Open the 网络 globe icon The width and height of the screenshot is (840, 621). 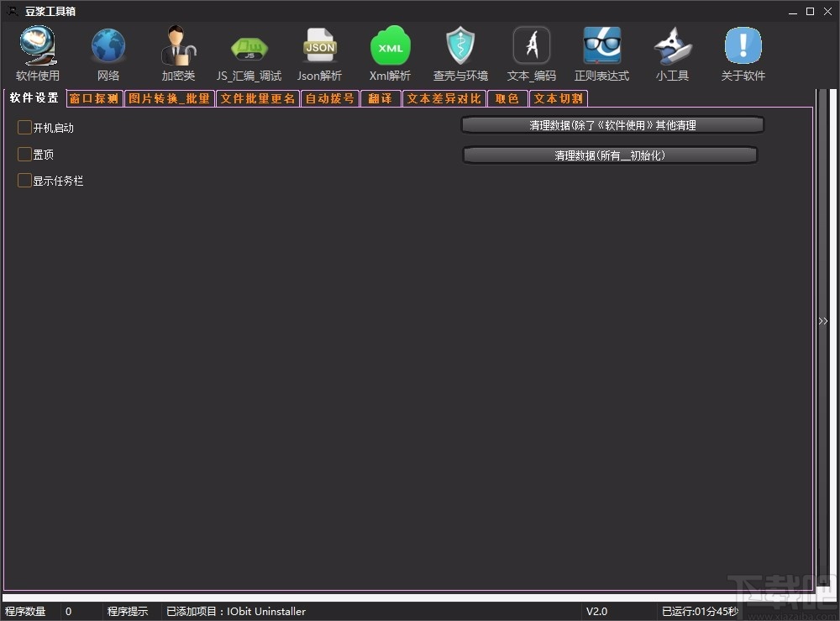click(x=108, y=54)
